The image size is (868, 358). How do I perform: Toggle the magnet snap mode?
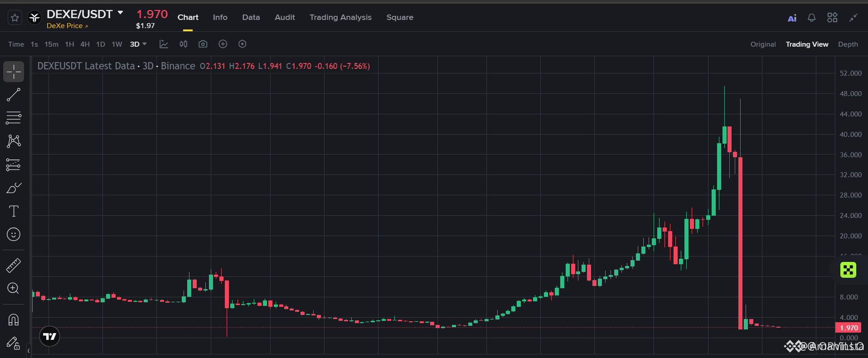tap(14, 320)
